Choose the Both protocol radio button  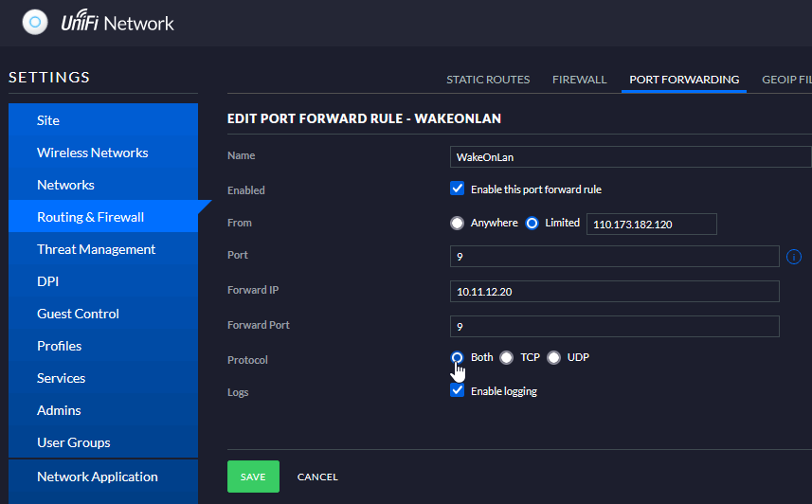click(457, 357)
